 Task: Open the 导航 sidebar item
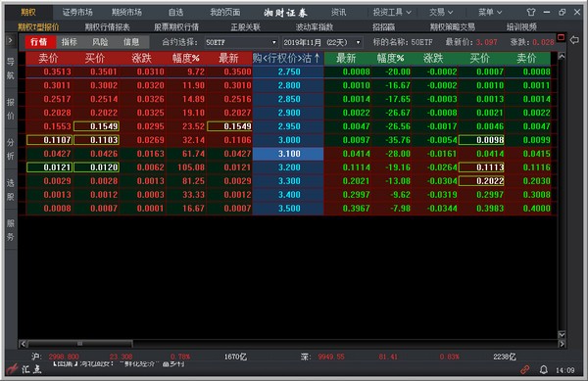click(11, 69)
